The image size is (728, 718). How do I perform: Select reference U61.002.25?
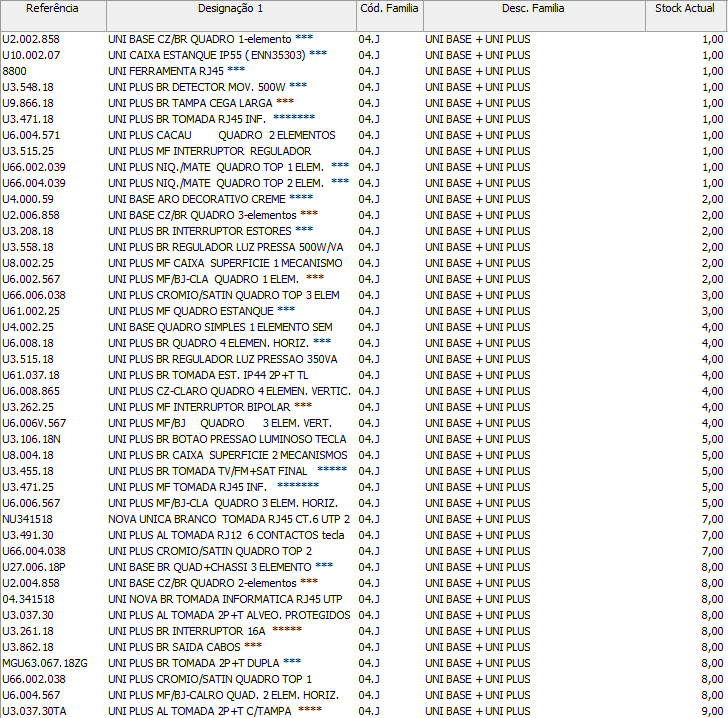(31, 312)
